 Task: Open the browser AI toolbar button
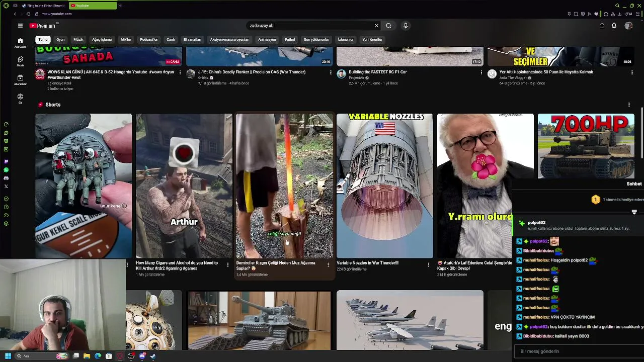(629, 14)
